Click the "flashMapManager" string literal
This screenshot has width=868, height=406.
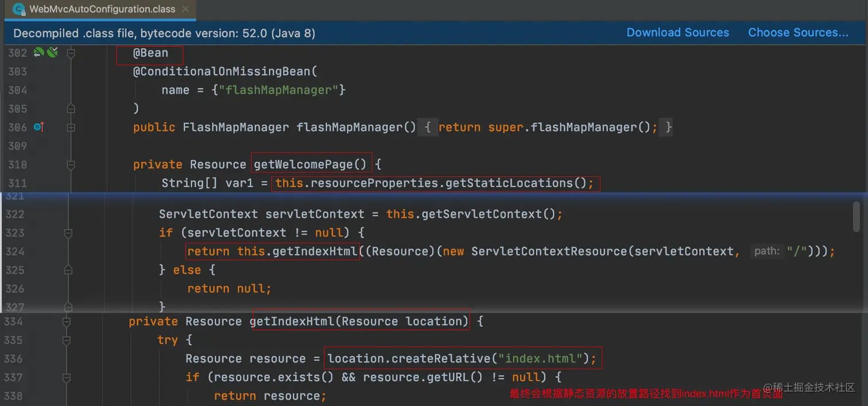279,90
